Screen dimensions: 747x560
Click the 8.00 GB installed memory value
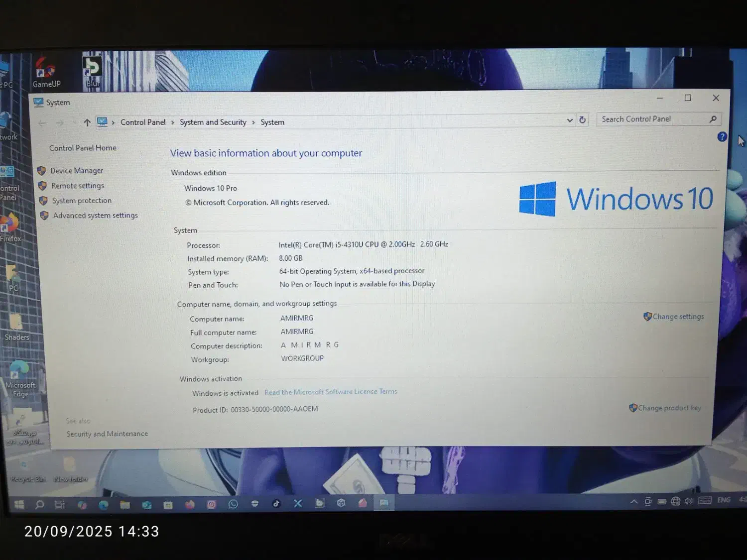tap(291, 258)
